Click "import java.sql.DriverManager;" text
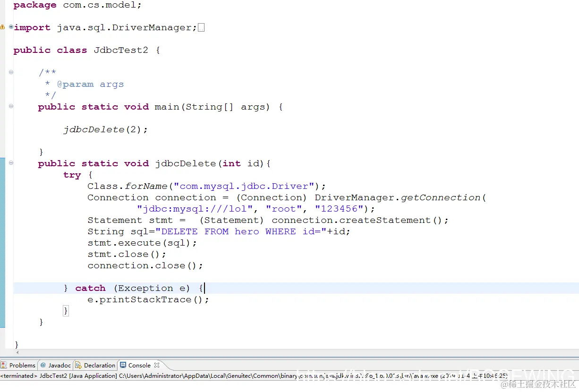579x392 pixels. [x=105, y=27]
